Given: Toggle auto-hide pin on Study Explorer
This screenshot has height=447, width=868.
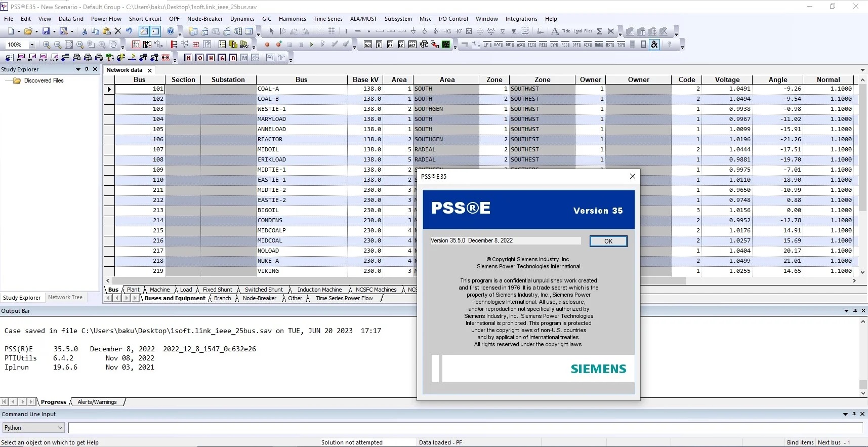Looking at the screenshot, I should coord(87,69).
